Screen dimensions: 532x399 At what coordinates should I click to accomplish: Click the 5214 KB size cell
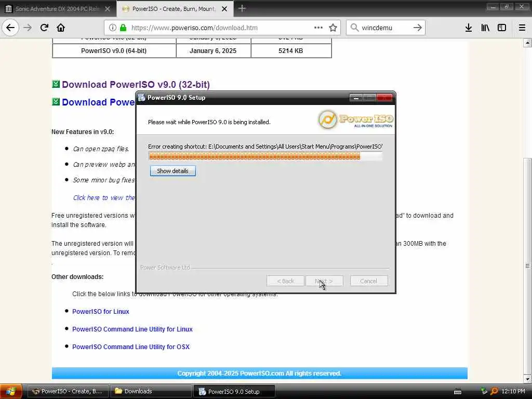(291, 51)
